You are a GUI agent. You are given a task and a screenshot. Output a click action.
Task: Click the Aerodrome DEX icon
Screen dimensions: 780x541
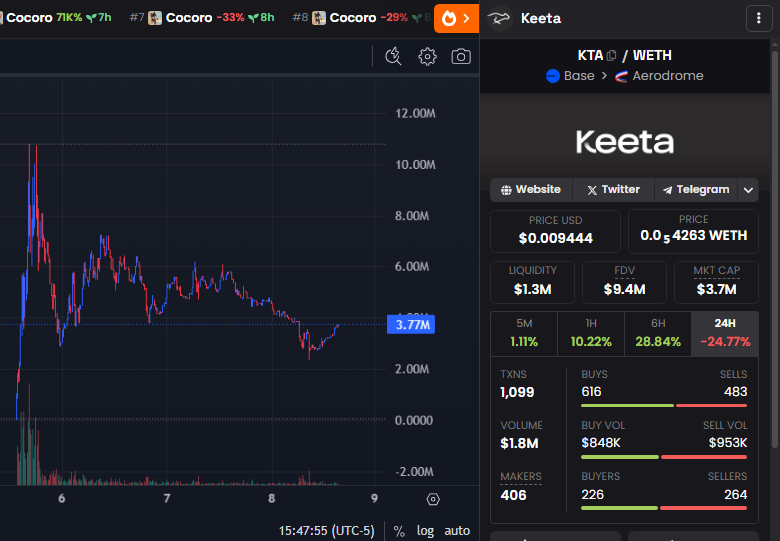[621, 76]
